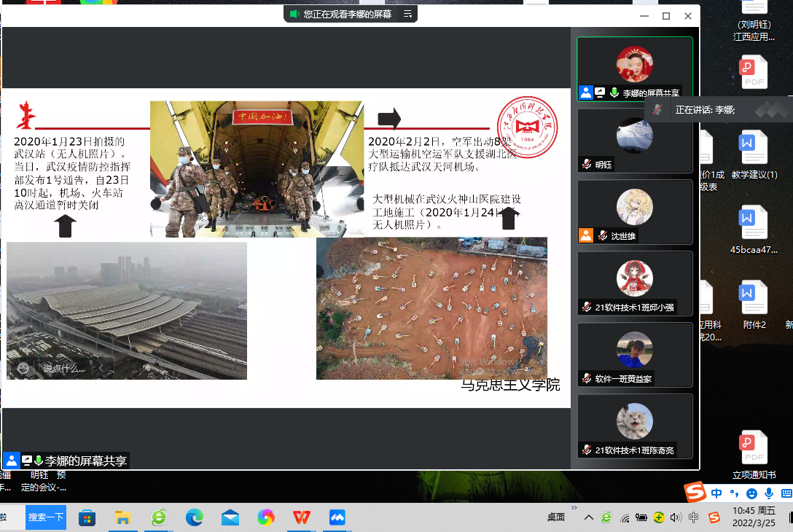Click the orange person icon on 沈世雄's tile
The image size is (793, 532).
(586, 235)
